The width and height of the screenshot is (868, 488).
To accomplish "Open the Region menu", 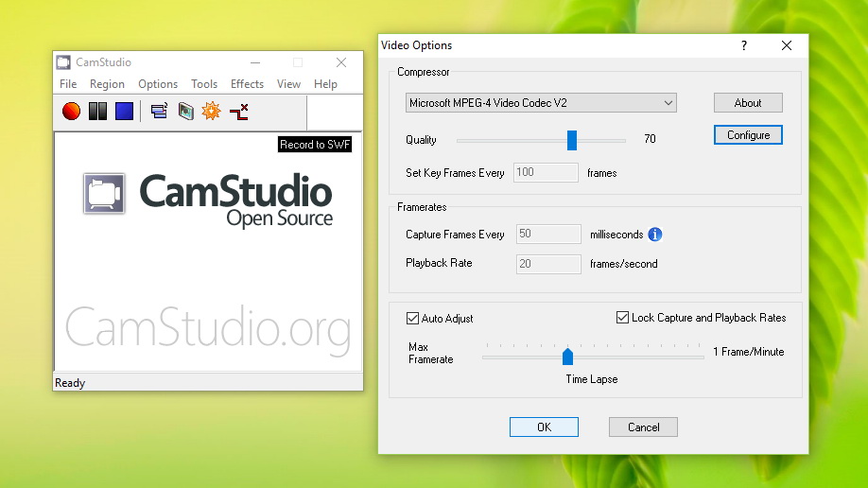I will (x=107, y=84).
